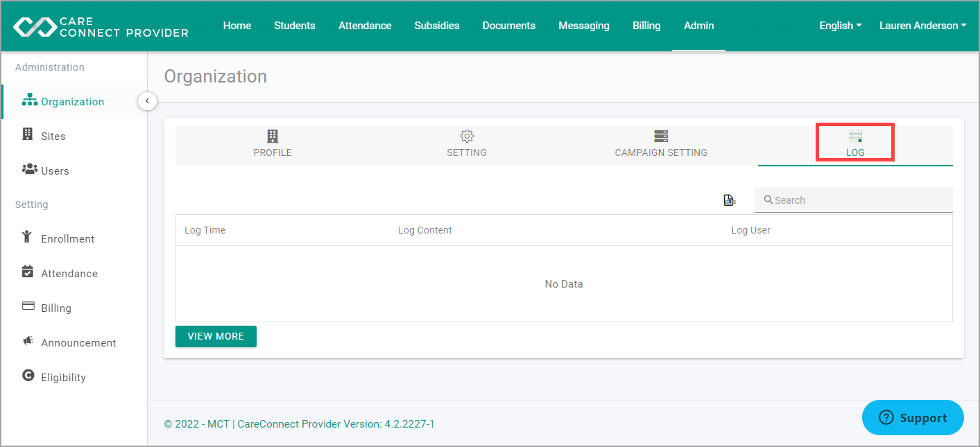
Task: Select the Organization hierarchy icon in sidebar
Action: tap(30, 100)
